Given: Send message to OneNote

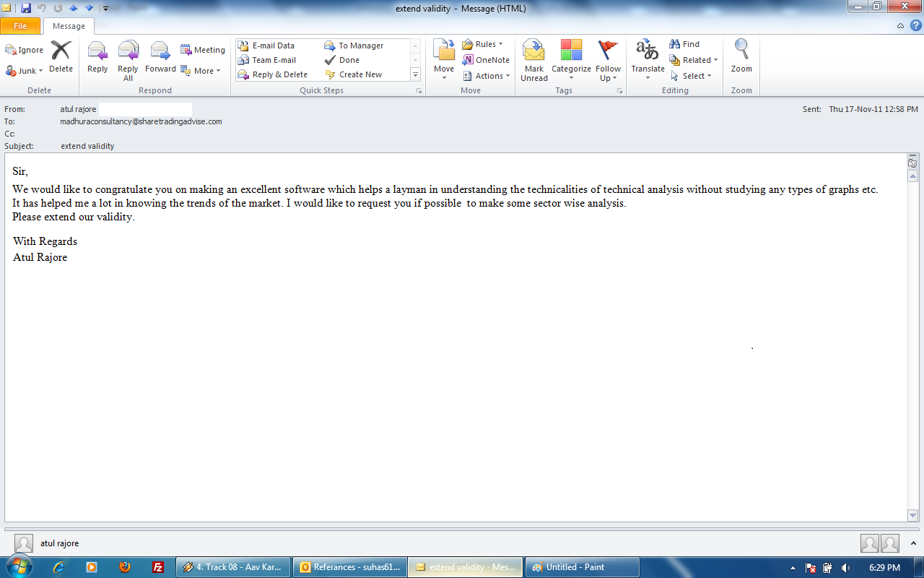Looking at the screenshot, I should pyautogui.click(x=486, y=60).
